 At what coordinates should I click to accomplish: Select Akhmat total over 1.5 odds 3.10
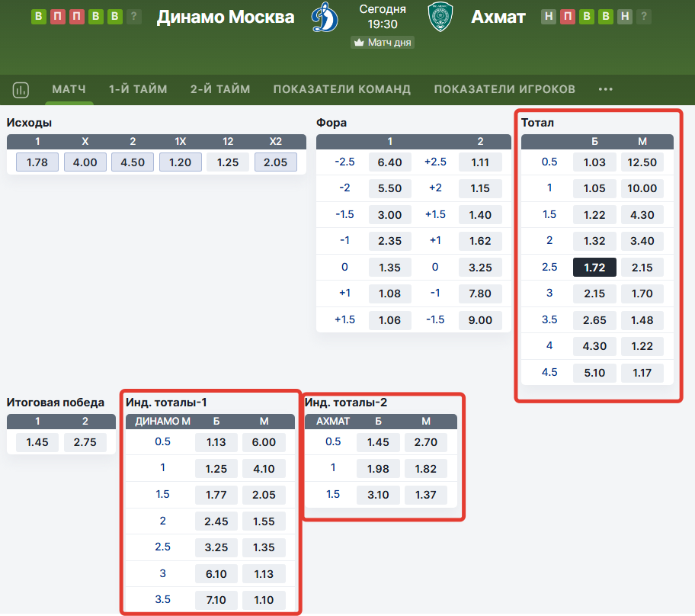(x=378, y=495)
